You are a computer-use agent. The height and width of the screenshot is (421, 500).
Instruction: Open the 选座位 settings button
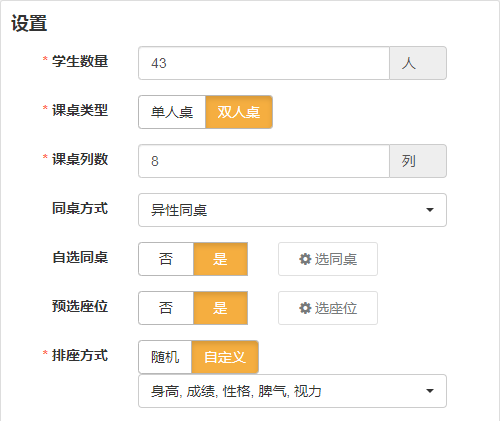pyautogui.click(x=328, y=308)
